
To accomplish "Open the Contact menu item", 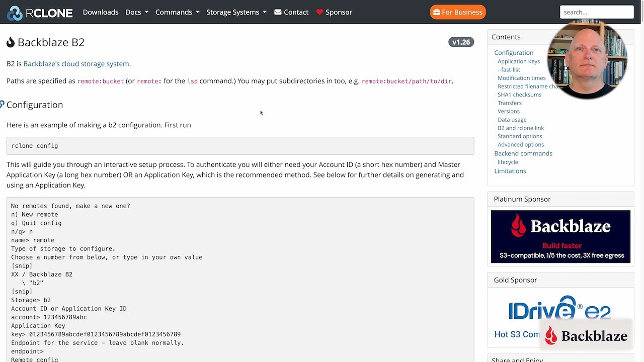I will click(296, 12).
